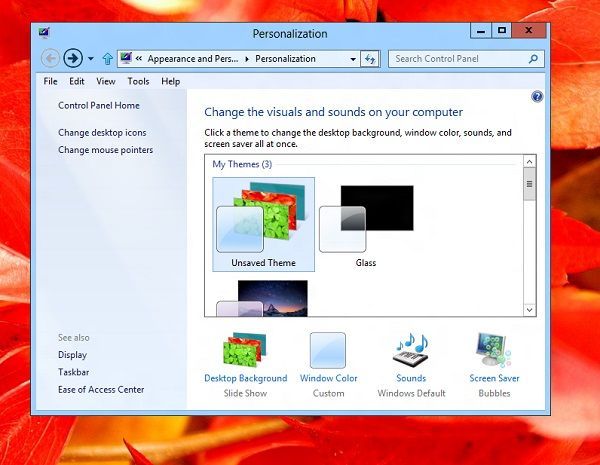This screenshot has width=600, height=465.
Task: Open the Desktop Background link
Action: coord(246,378)
